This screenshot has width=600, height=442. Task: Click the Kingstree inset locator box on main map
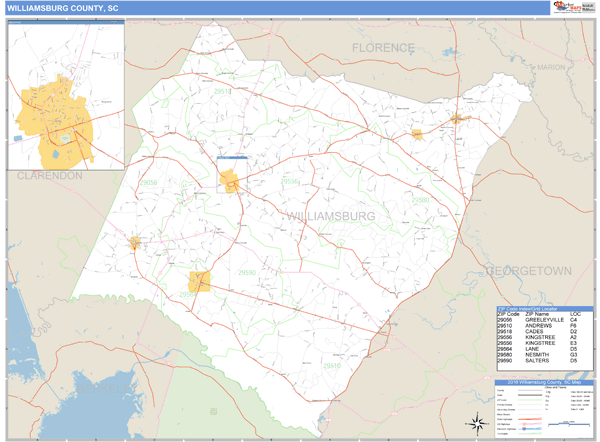(x=232, y=175)
